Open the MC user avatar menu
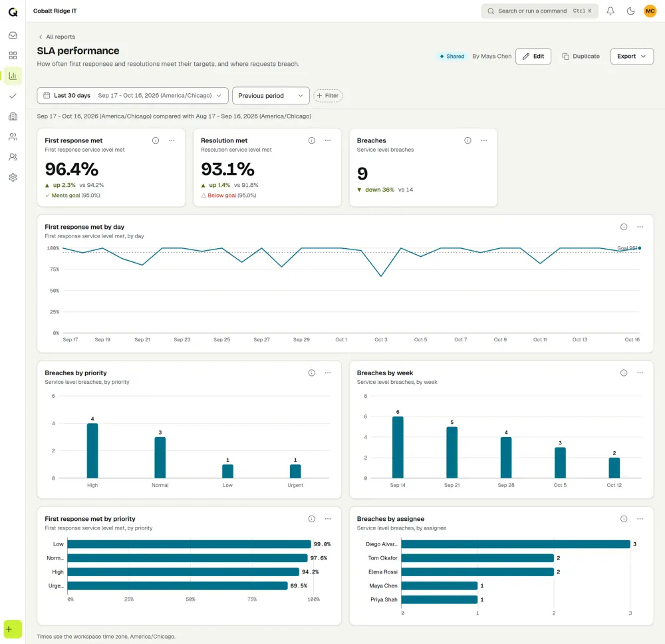This screenshot has height=644, width=665. coord(650,11)
